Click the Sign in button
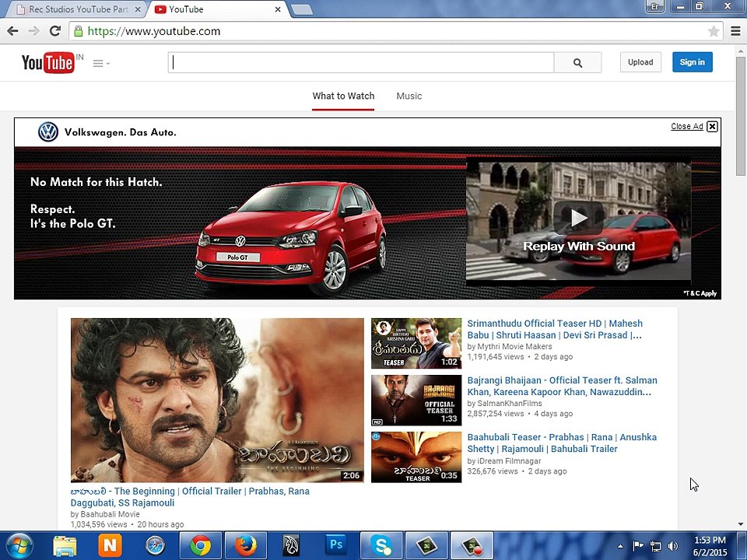The height and width of the screenshot is (560, 747). pos(693,62)
